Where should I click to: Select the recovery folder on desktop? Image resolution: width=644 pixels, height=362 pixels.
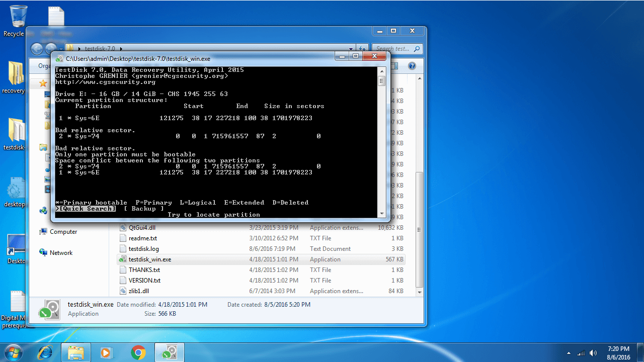[15, 78]
